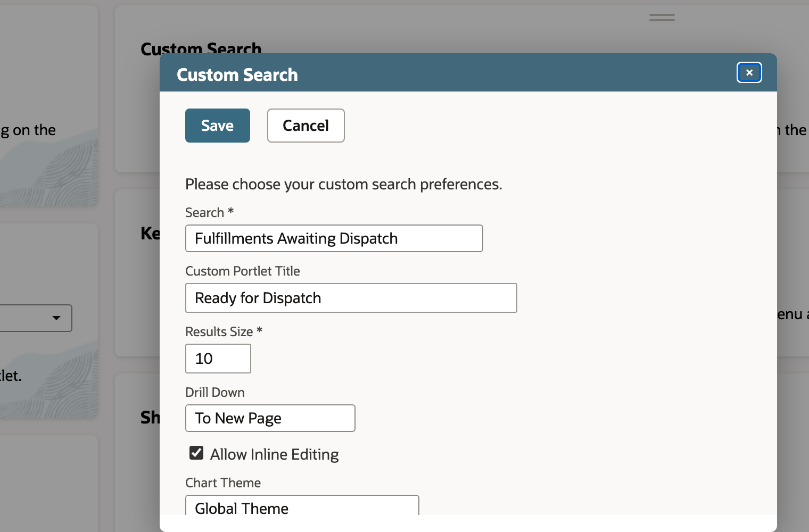Close the Custom Search dialog

coord(749,73)
